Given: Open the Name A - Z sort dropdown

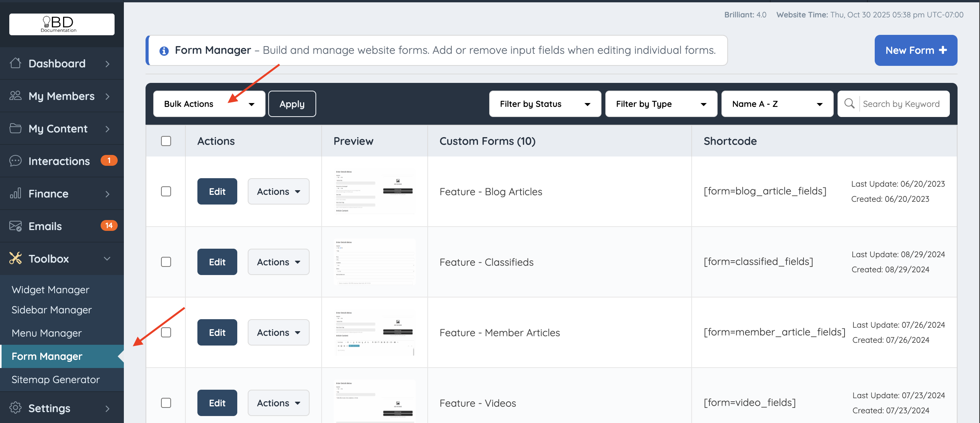Looking at the screenshot, I should tap(777, 104).
